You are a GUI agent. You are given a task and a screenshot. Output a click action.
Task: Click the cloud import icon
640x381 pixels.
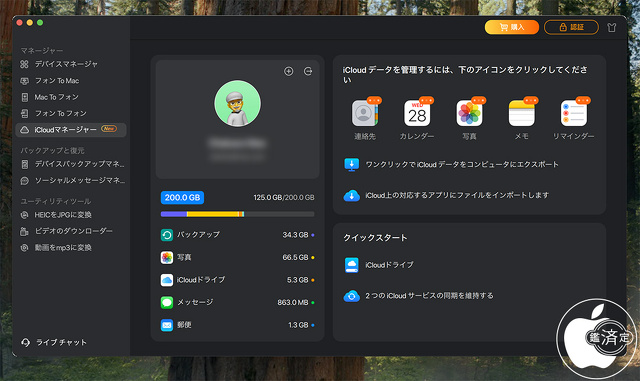click(x=351, y=196)
